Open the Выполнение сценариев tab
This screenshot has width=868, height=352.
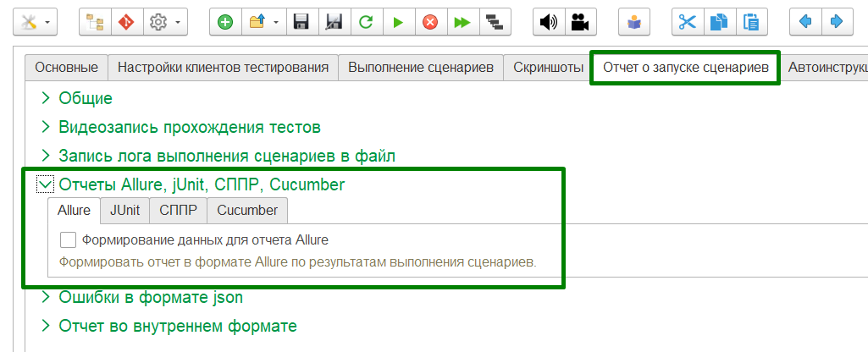click(421, 68)
